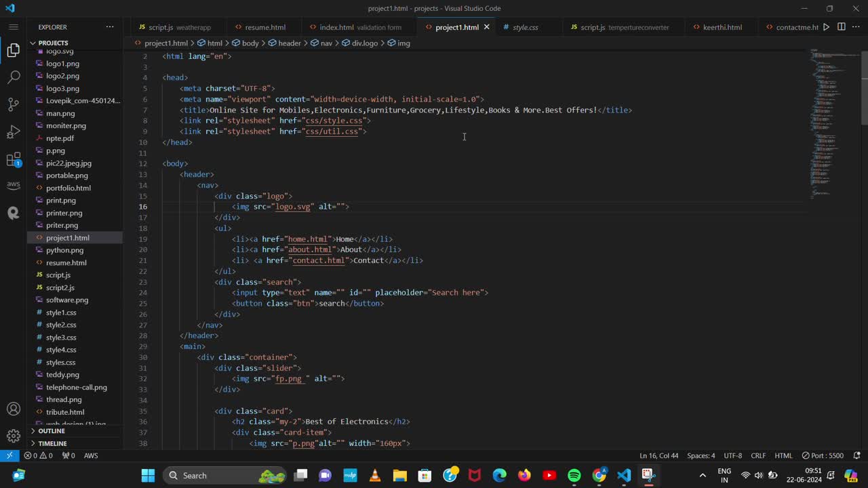Open Run and Debug view

point(14,131)
